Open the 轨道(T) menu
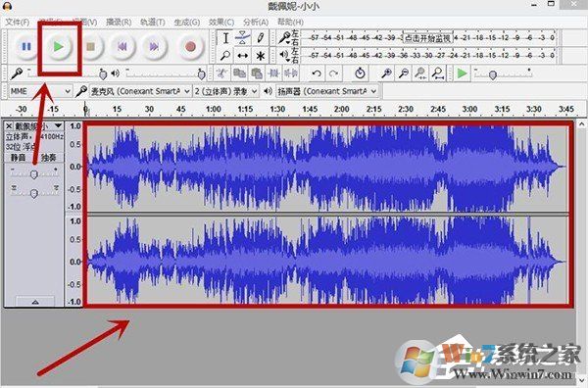 point(153,23)
